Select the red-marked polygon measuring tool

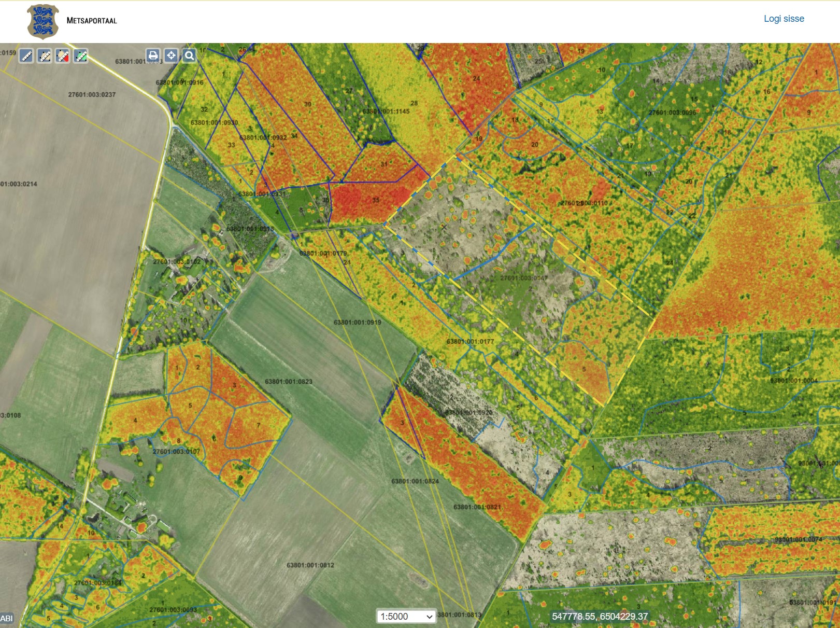click(x=63, y=56)
